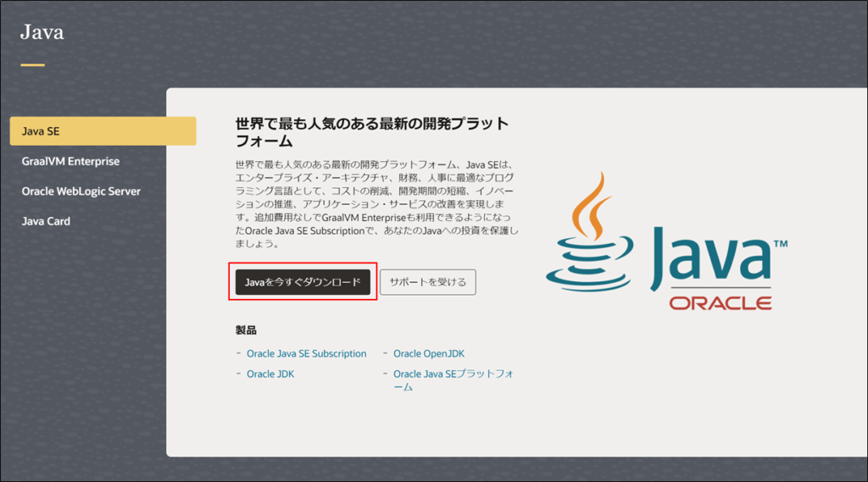The height and width of the screenshot is (482, 868).
Task: Open the GraalVM Enterprise tab
Action: click(71, 161)
